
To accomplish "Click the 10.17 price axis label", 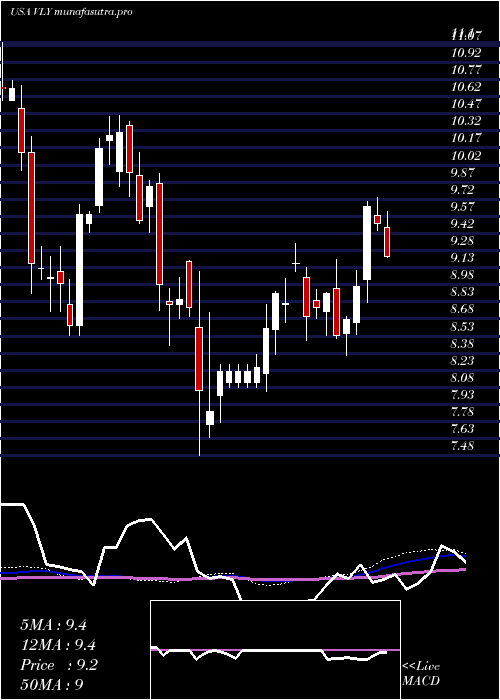I will pyautogui.click(x=467, y=138).
